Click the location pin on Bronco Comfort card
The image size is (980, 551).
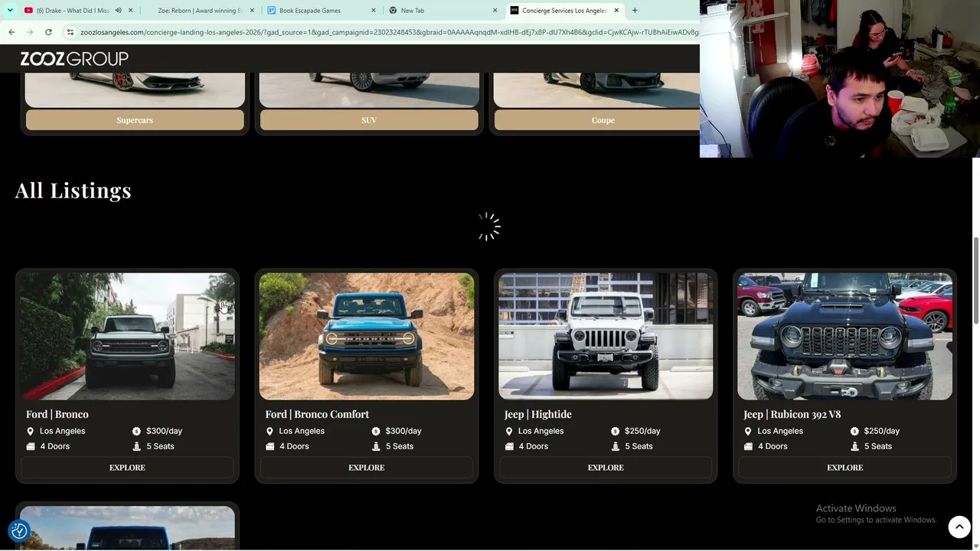(x=269, y=432)
